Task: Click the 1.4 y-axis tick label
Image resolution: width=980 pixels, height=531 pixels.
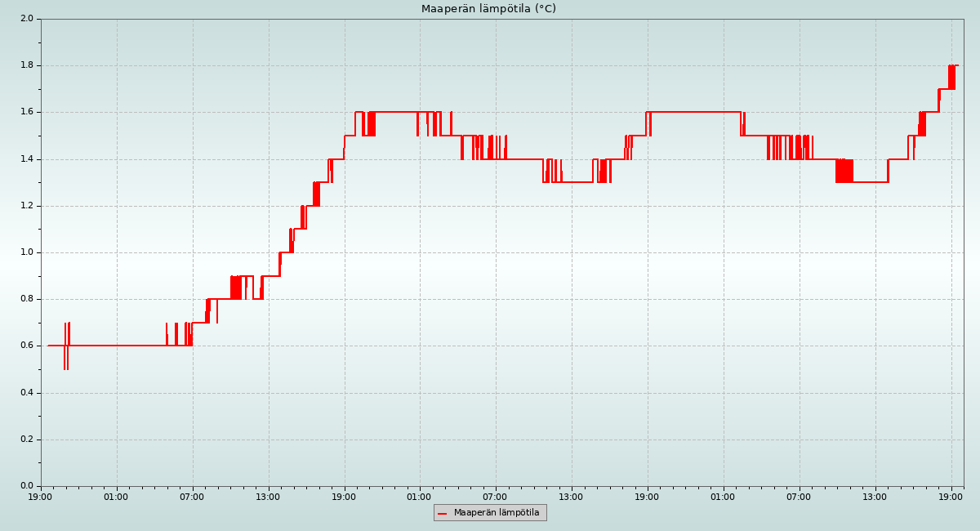Action: point(26,159)
